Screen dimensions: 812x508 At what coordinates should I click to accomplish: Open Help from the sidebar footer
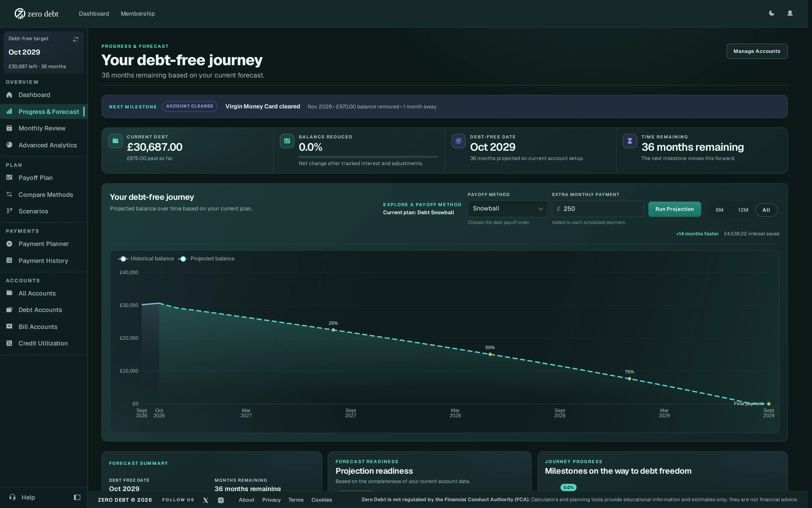point(22,497)
